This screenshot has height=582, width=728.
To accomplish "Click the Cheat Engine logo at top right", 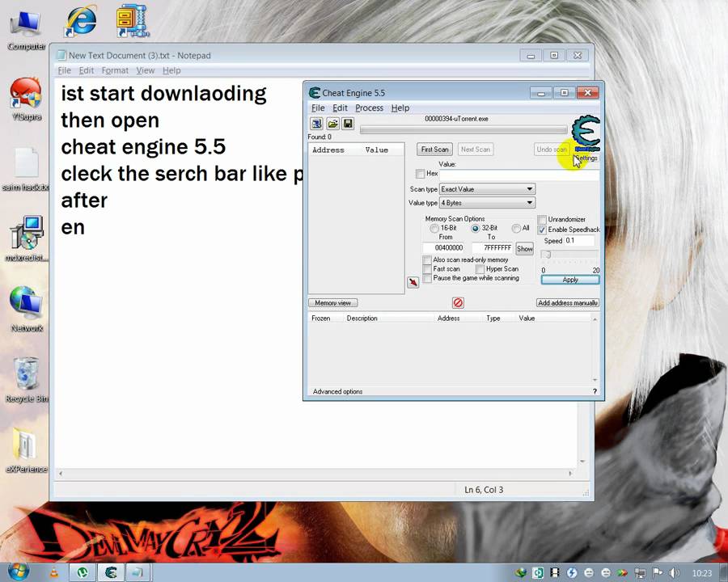I will click(586, 133).
